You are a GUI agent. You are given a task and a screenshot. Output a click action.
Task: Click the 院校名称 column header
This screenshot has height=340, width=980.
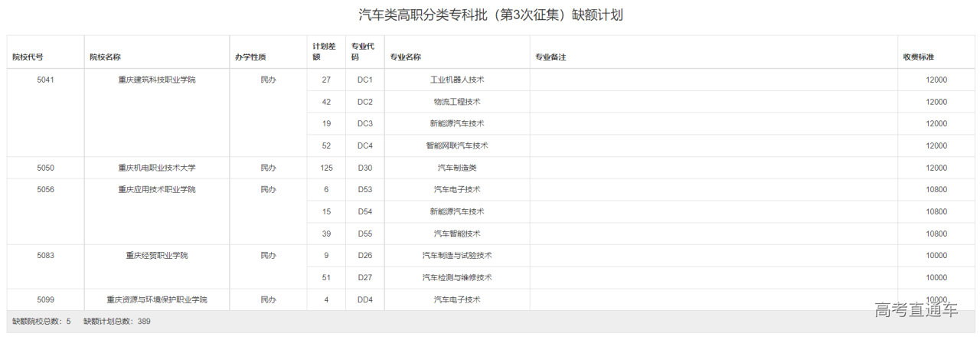tap(105, 57)
